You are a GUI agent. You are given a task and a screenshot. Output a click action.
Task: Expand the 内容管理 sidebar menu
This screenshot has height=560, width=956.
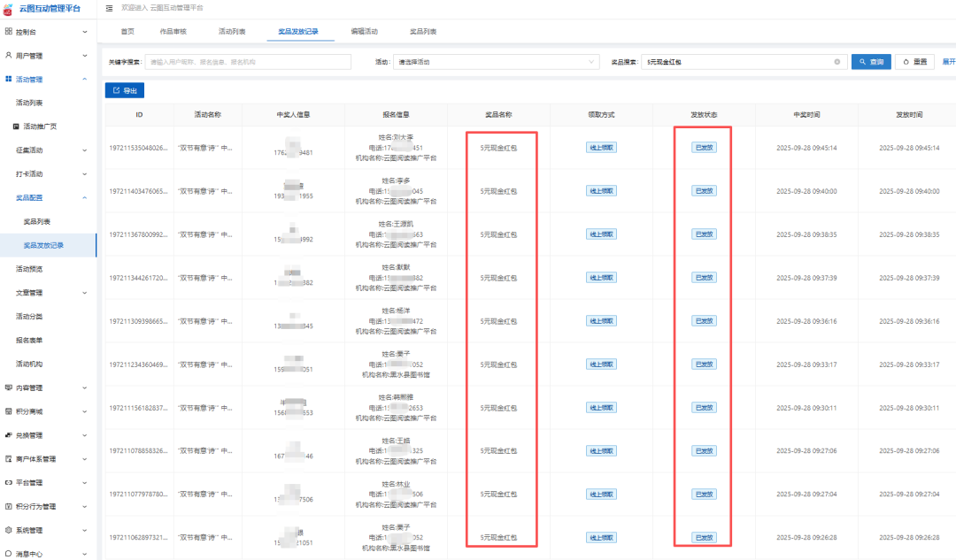[84, 387]
